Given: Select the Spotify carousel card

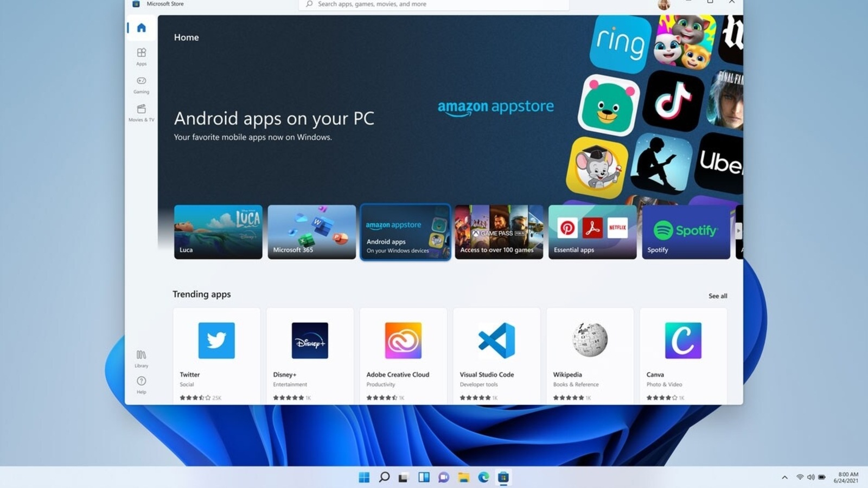Looking at the screenshot, I should (686, 232).
